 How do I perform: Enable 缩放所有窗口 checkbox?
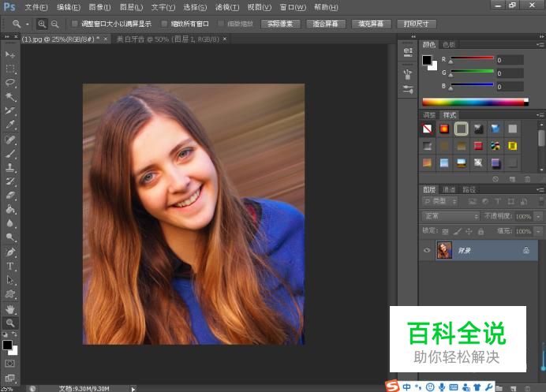pos(164,24)
